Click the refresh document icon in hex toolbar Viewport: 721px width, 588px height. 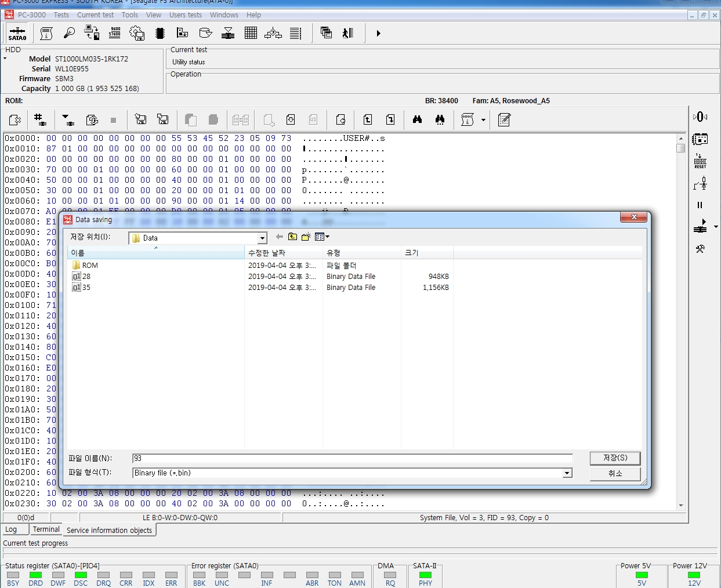(92, 120)
